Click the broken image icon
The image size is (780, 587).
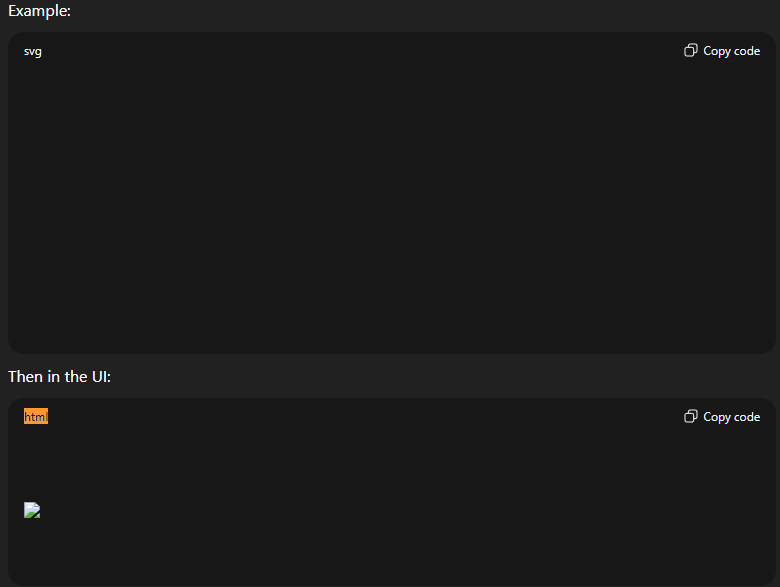(x=32, y=510)
